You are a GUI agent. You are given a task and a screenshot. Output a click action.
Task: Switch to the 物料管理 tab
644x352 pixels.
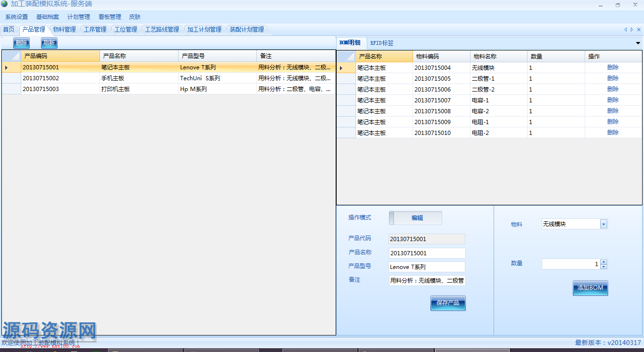(x=65, y=29)
